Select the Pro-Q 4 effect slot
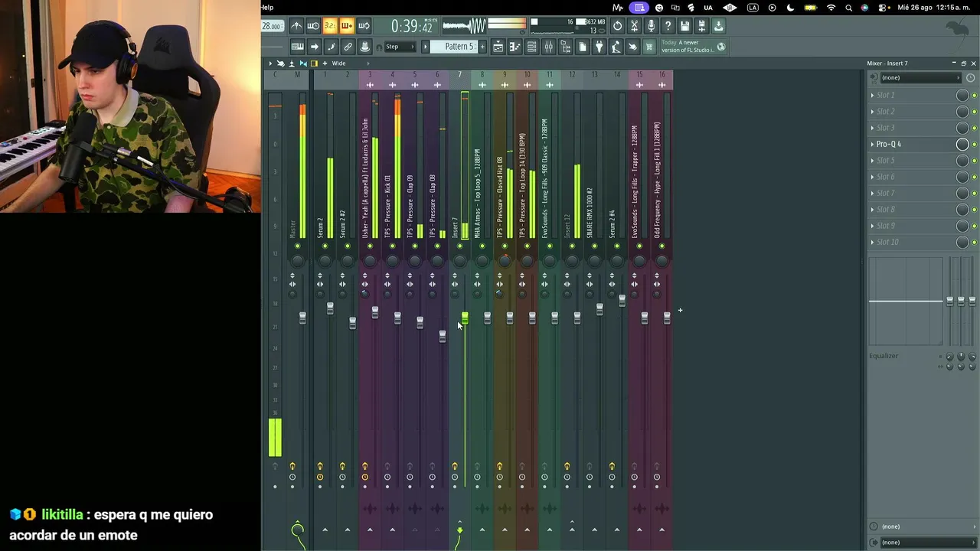The image size is (980, 551). [915, 145]
